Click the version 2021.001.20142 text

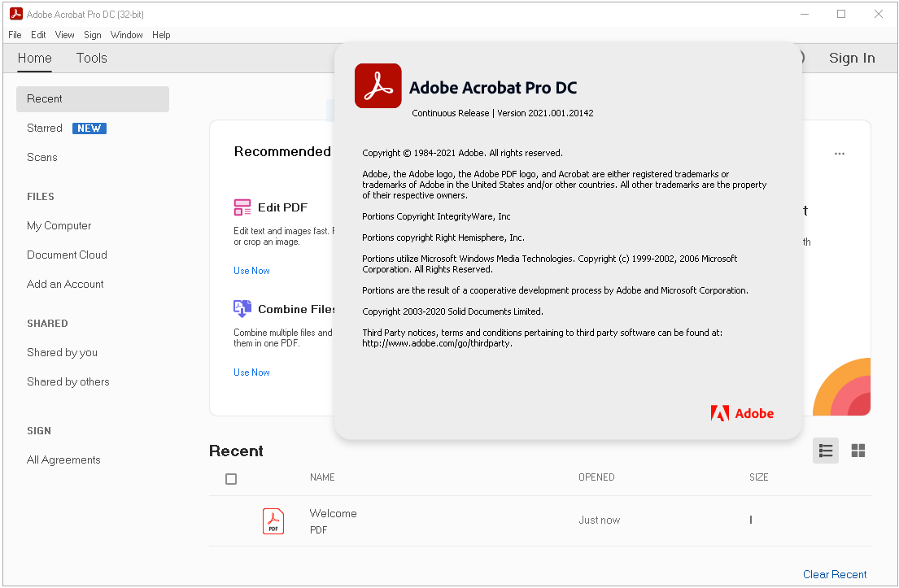pyautogui.click(x=545, y=113)
